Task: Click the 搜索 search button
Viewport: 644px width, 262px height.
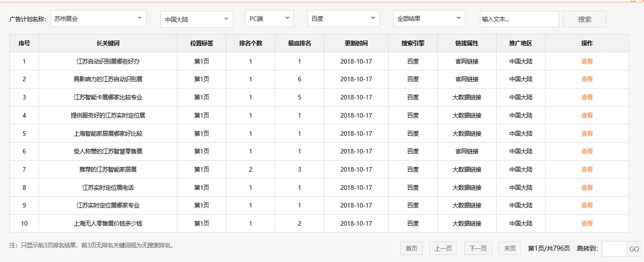Action: [584, 19]
